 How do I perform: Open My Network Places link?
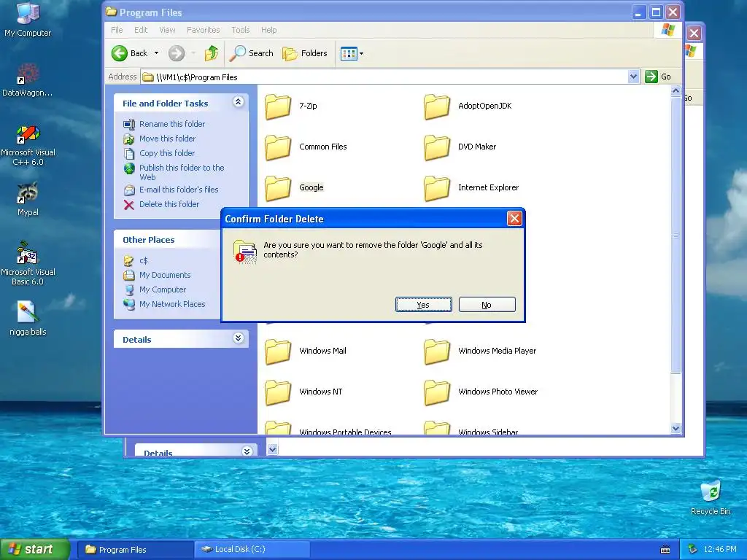172,304
